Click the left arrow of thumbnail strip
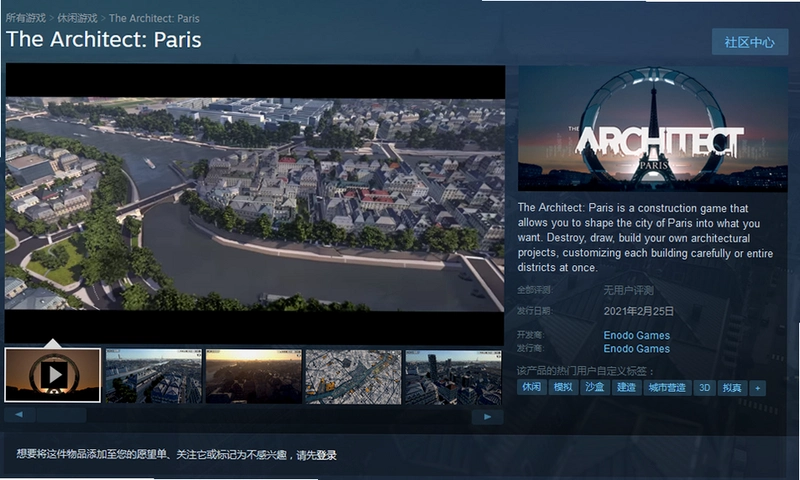Image resolution: width=800 pixels, height=480 pixels. 19,415
